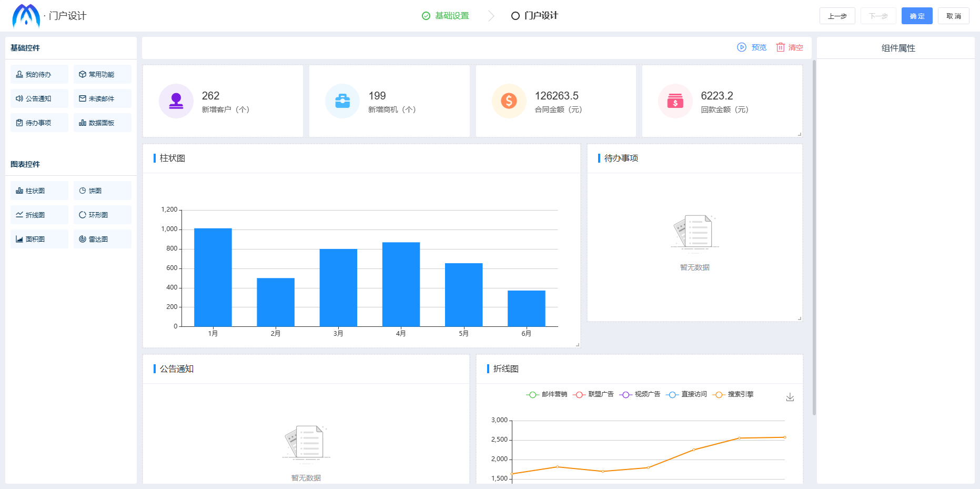Click the orange 合同金额 dollar icon

509,101
